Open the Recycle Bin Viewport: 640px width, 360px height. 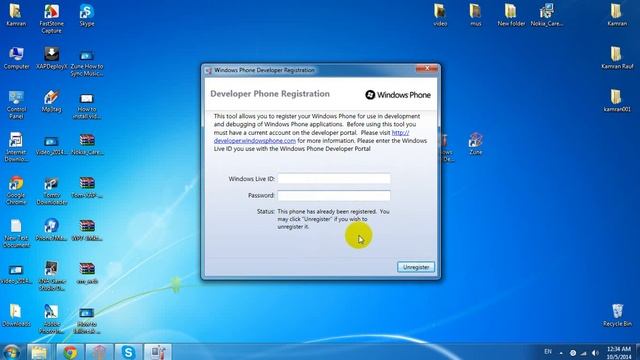pos(617,315)
